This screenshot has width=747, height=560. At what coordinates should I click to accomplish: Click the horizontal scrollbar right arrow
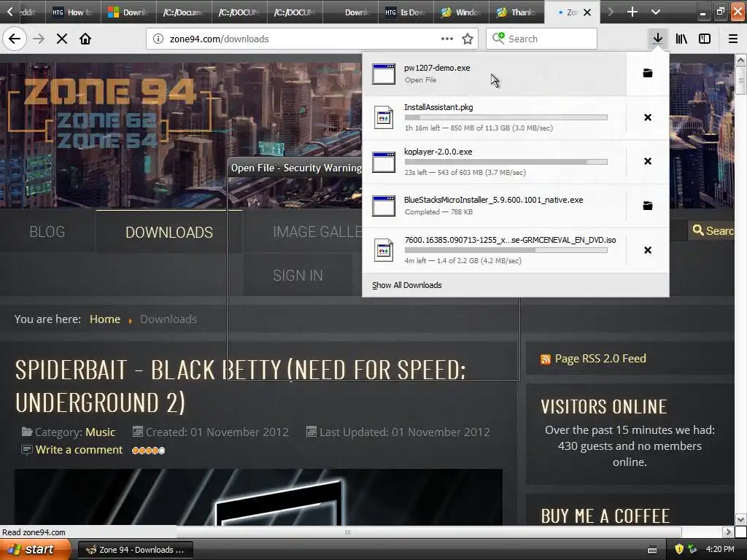(727, 532)
